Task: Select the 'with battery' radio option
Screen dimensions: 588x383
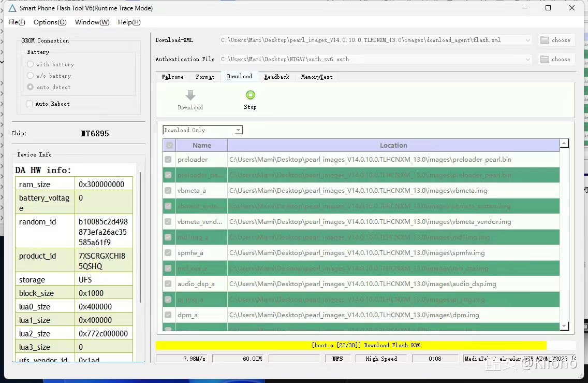Action: 31,64
